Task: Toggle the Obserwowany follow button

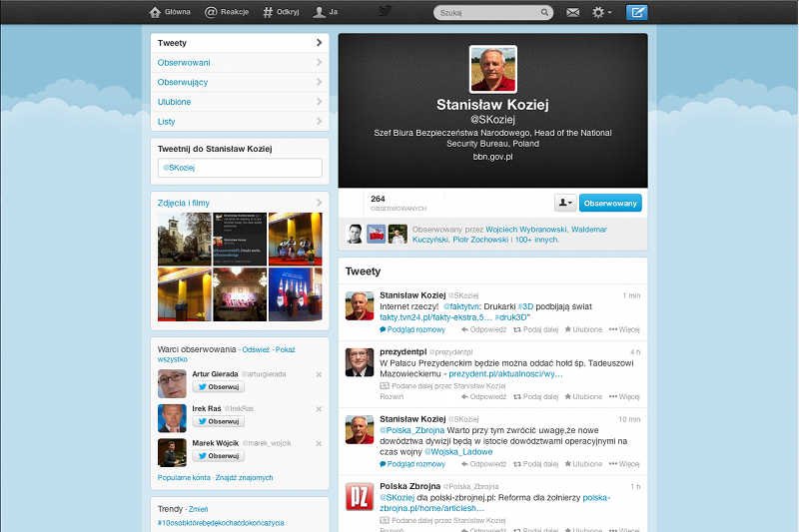Action: (x=610, y=203)
